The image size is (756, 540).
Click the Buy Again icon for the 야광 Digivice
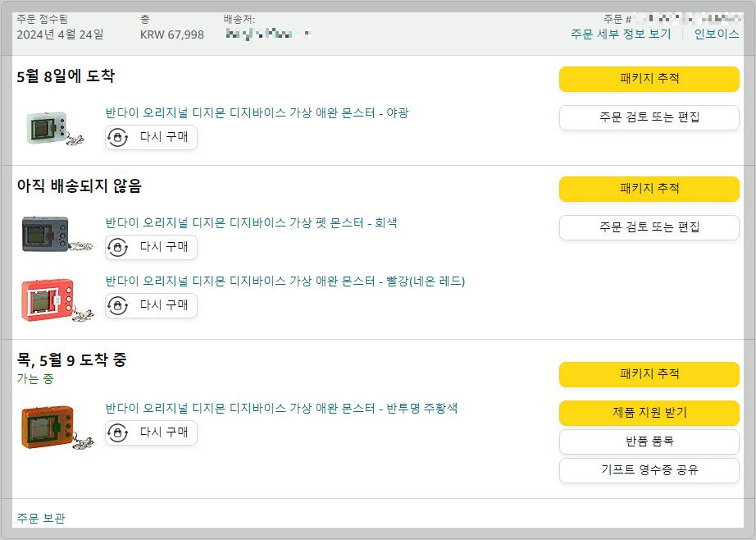pyautogui.click(x=117, y=138)
